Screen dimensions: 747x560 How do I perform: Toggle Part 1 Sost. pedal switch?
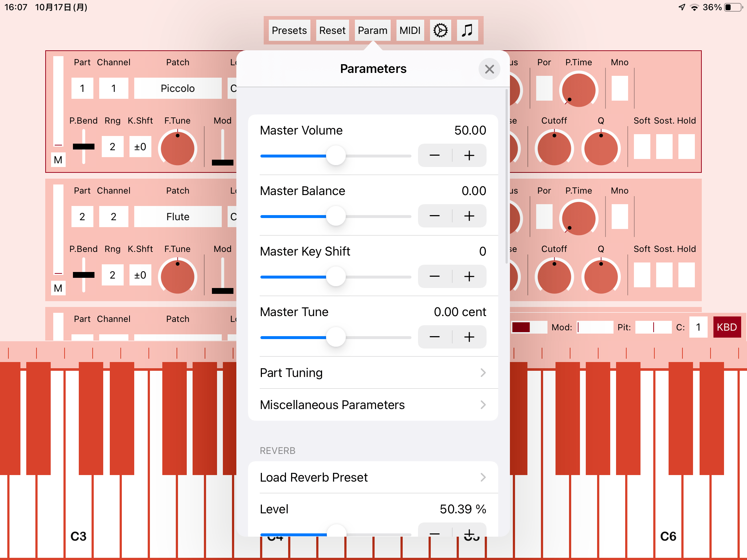pos(664,147)
